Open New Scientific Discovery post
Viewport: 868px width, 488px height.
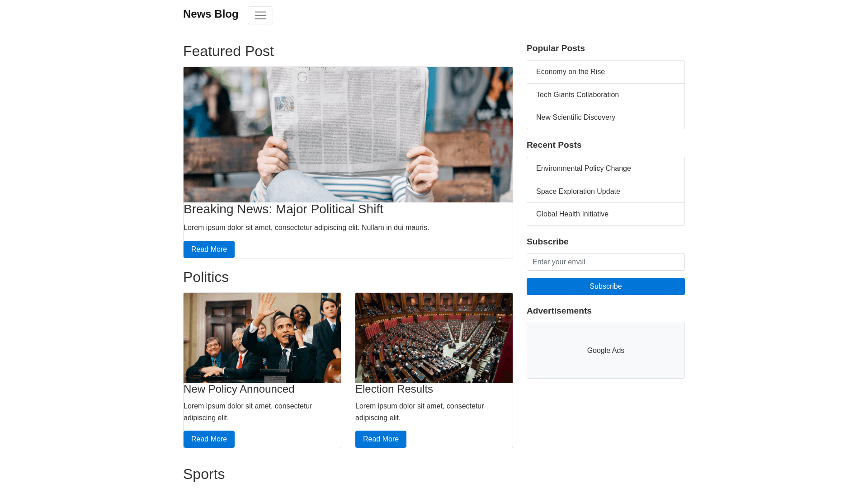point(605,117)
